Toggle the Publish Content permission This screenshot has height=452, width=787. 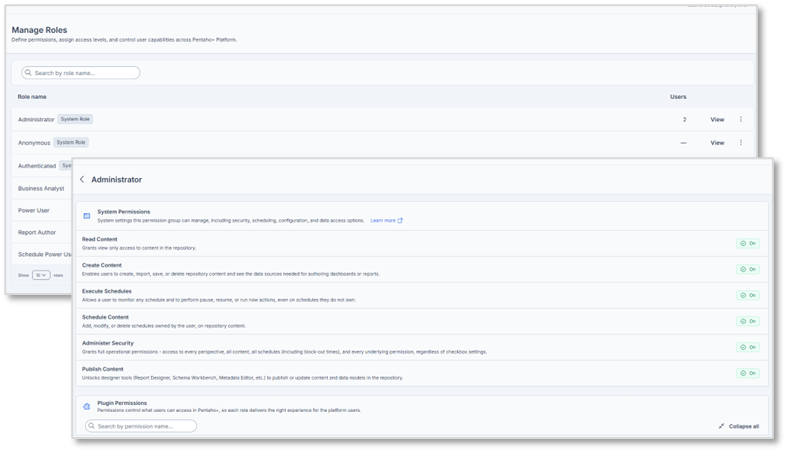748,373
